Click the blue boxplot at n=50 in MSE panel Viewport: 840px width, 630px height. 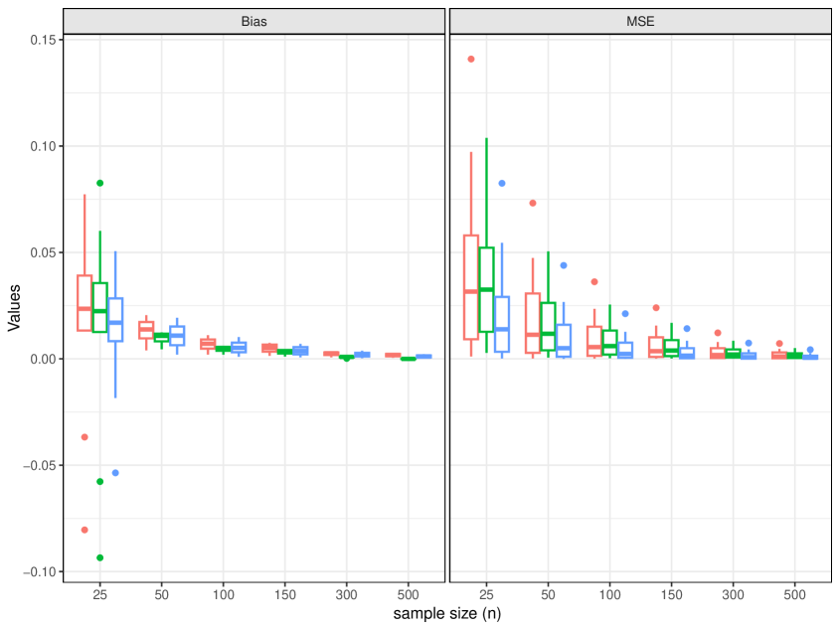564,341
